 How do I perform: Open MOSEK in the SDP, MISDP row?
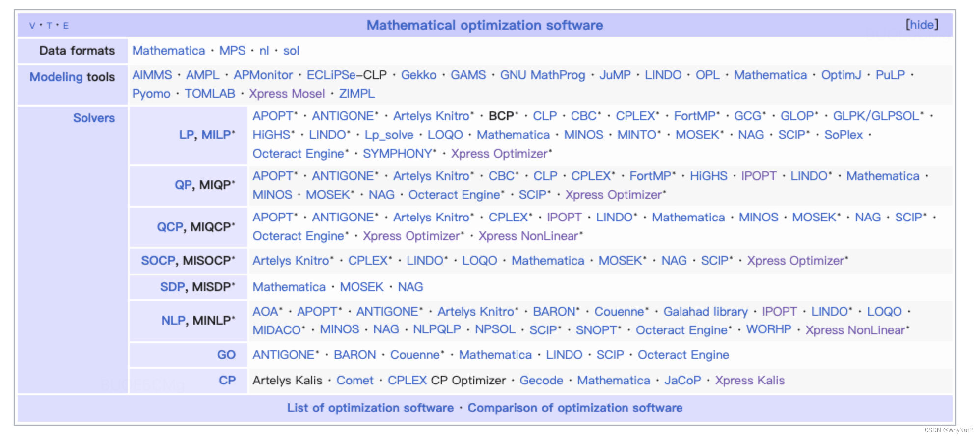coord(362,287)
